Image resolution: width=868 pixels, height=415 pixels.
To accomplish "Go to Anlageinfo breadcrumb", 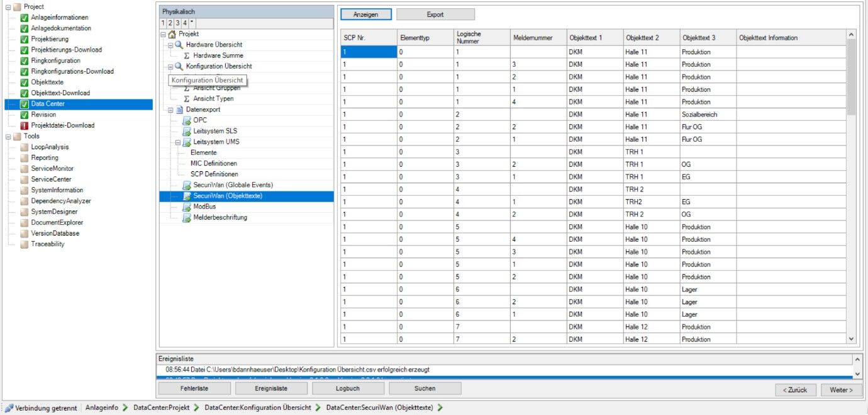I will [102, 408].
